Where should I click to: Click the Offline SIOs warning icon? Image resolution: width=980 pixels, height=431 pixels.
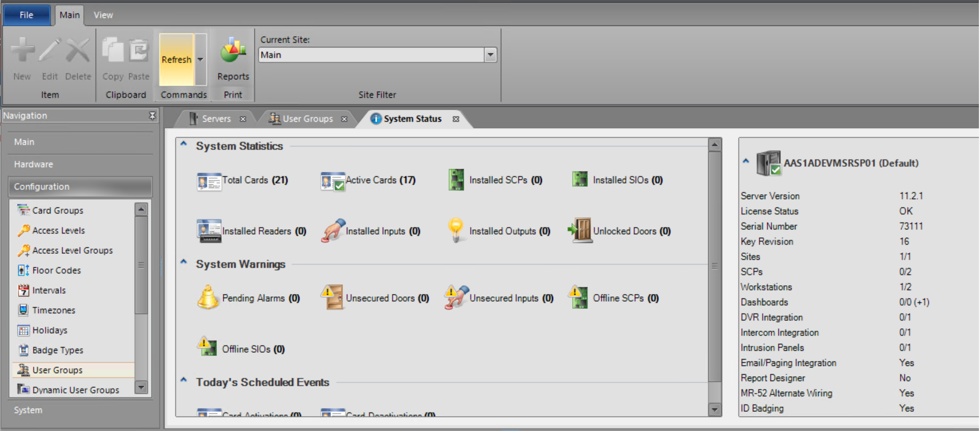[x=207, y=347]
